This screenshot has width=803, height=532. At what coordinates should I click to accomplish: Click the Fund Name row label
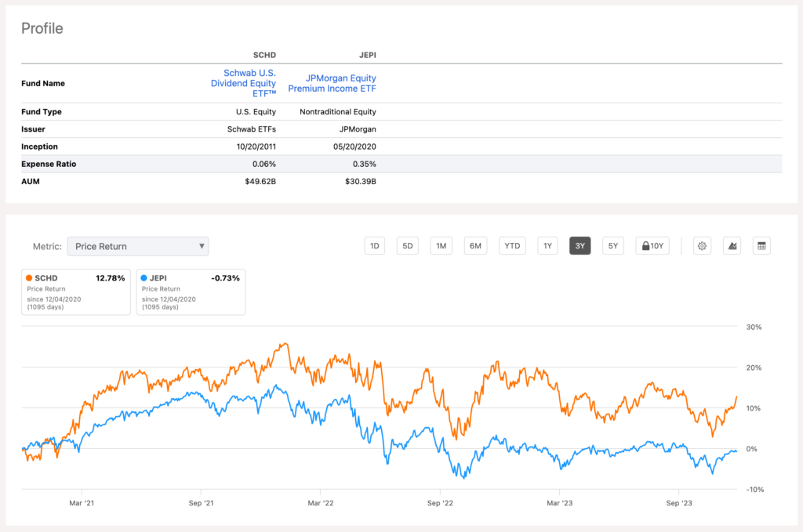[x=43, y=83]
